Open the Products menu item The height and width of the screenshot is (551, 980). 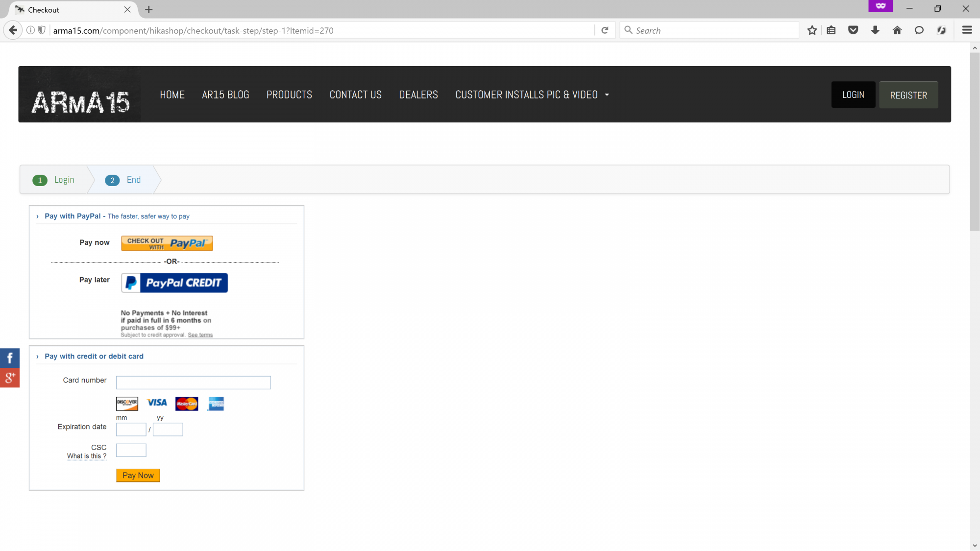click(x=289, y=95)
